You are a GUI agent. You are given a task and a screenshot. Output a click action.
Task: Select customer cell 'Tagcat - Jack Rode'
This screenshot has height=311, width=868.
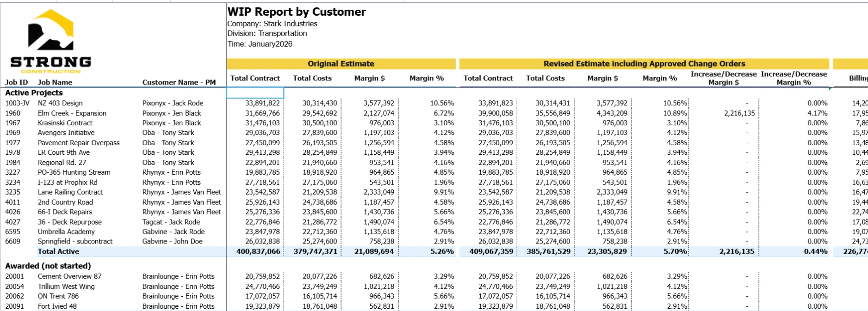[x=171, y=222]
